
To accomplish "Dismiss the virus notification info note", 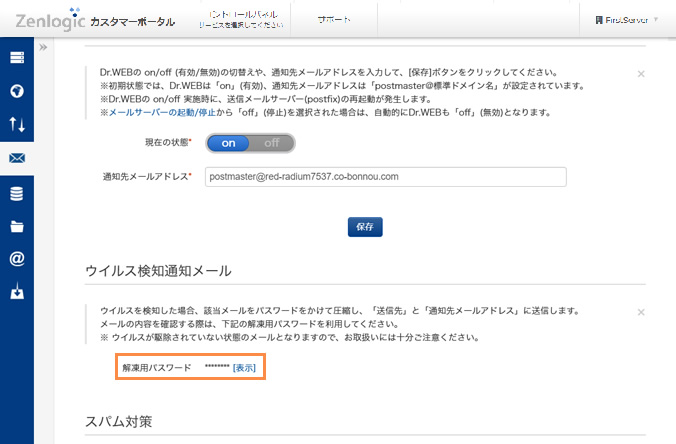I will pyautogui.click(x=641, y=312).
